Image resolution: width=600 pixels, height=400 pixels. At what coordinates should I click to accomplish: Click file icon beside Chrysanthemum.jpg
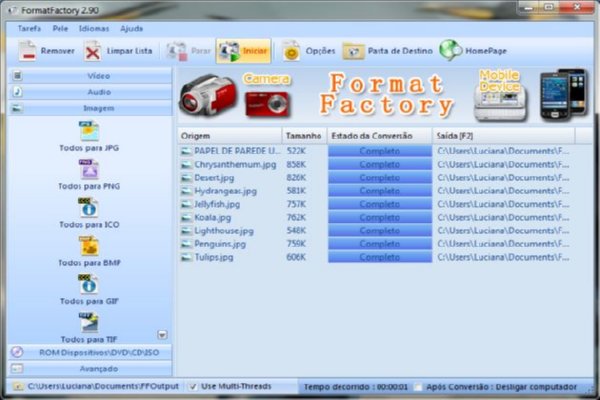186,165
